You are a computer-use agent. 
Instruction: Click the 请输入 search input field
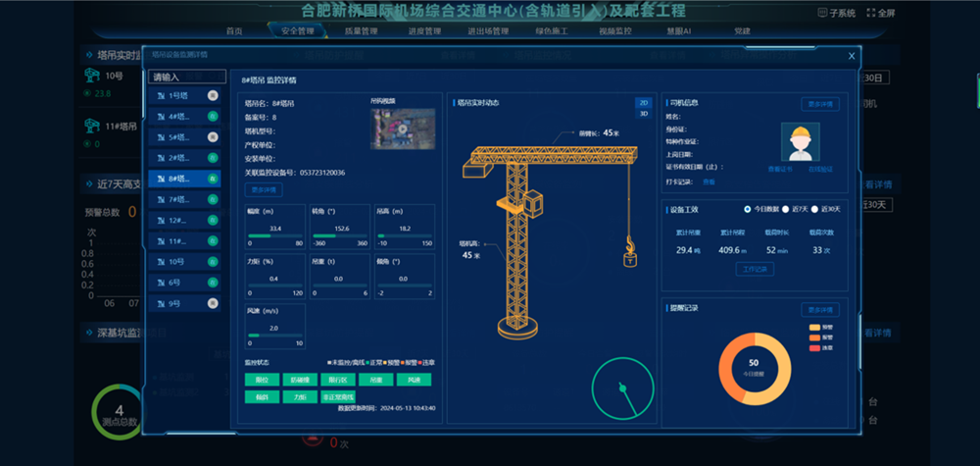point(182,77)
